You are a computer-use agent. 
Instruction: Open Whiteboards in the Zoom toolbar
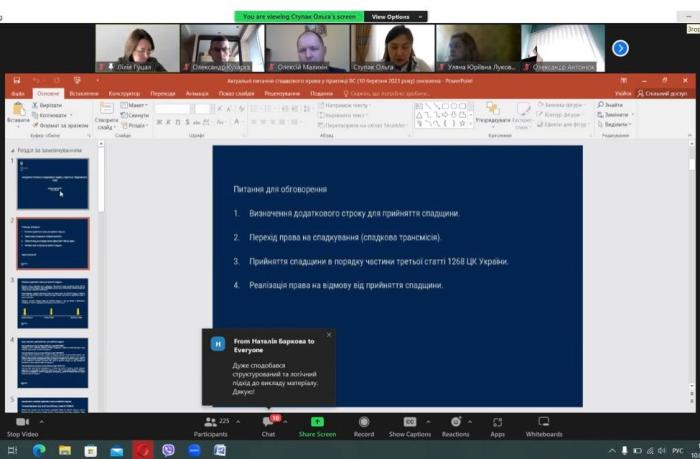[544, 422]
